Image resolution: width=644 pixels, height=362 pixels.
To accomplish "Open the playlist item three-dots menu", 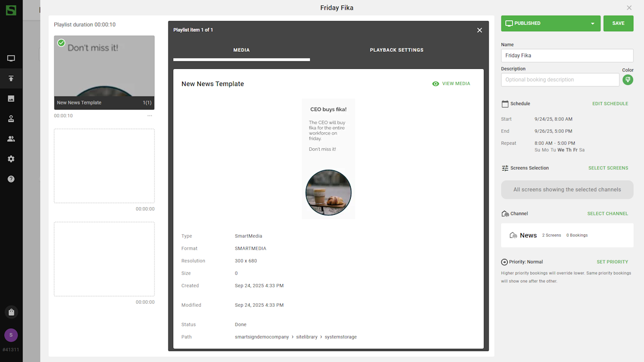I will pos(149,116).
